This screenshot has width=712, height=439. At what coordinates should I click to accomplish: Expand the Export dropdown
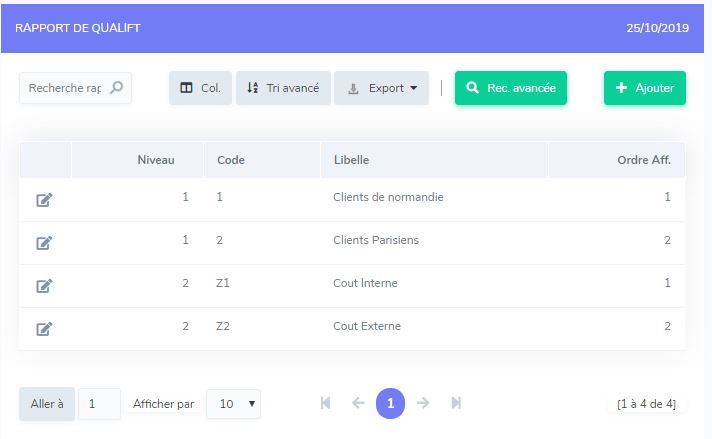[381, 88]
